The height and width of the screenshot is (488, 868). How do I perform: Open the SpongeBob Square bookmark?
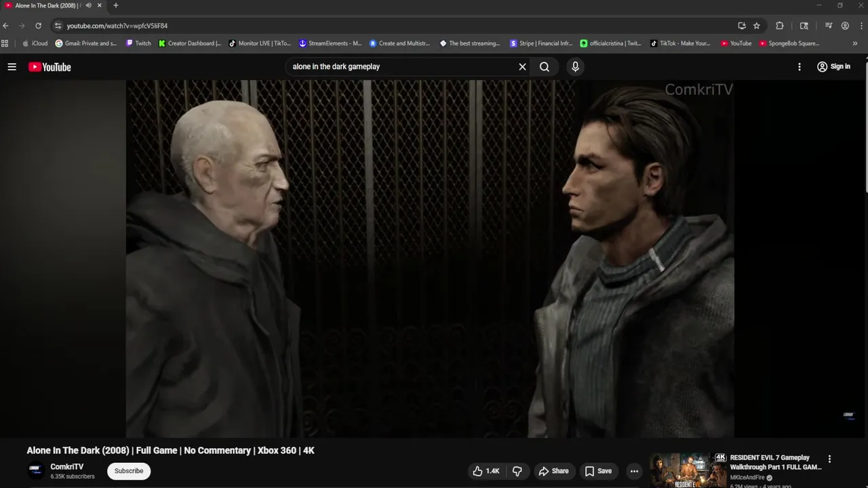point(789,43)
